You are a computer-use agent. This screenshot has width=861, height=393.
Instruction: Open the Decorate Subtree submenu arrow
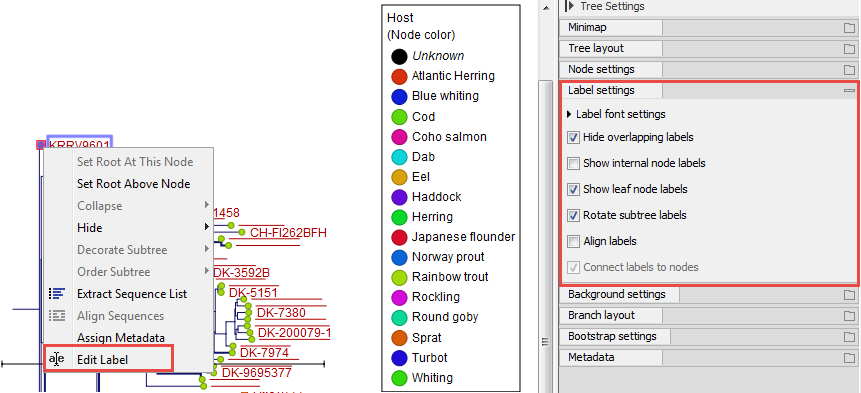[x=207, y=249]
